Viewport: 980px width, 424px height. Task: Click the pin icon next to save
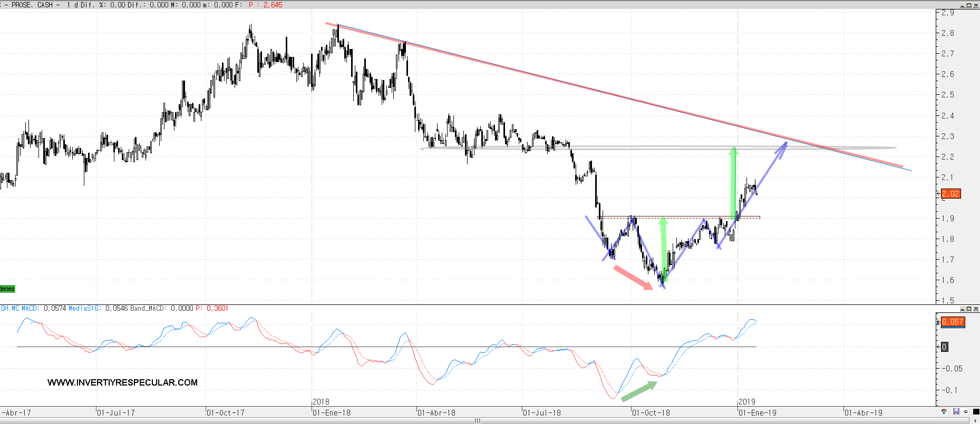(965, 412)
